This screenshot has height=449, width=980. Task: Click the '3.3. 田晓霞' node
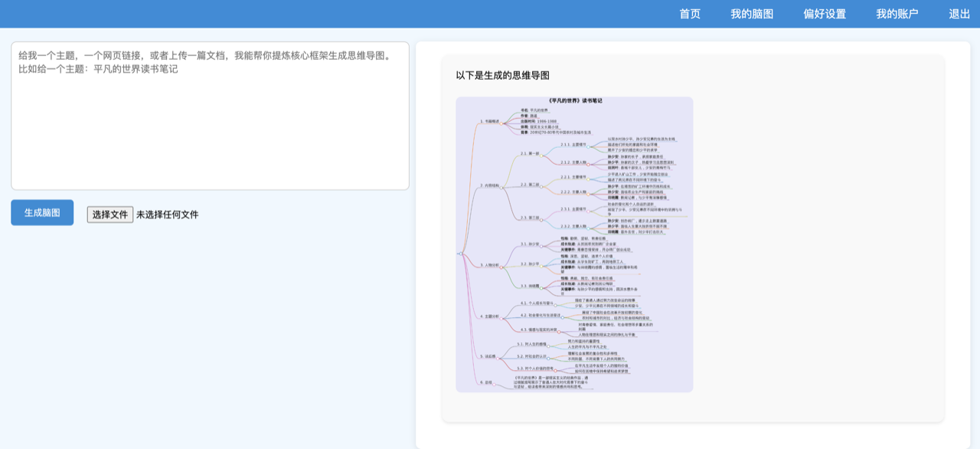[x=531, y=286]
